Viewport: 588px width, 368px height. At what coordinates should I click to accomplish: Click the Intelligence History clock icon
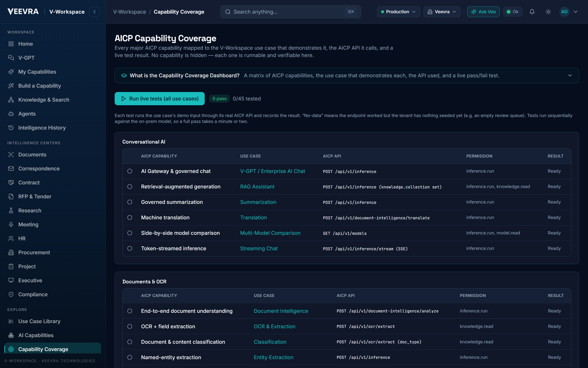(11, 128)
